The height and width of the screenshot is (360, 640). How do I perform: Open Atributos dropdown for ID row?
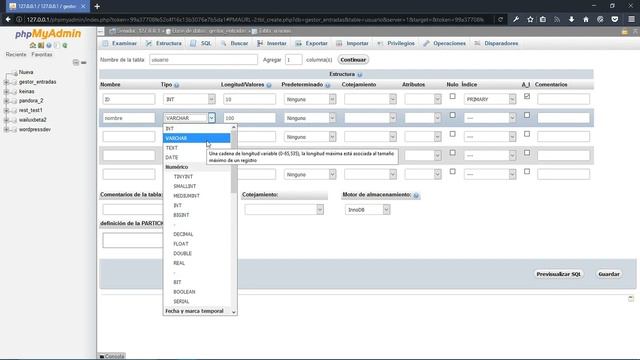click(423, 99)
